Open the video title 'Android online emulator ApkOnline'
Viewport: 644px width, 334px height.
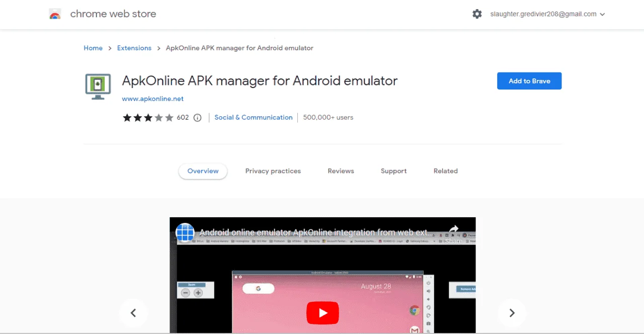coord(316,232)
